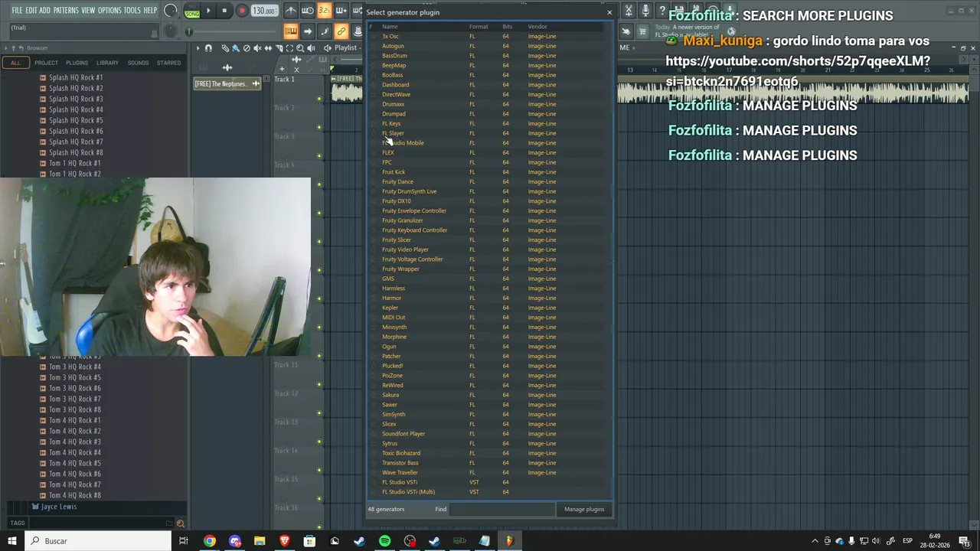
Task: Choose the Harmor generator plugin
Action: point(391,298)
